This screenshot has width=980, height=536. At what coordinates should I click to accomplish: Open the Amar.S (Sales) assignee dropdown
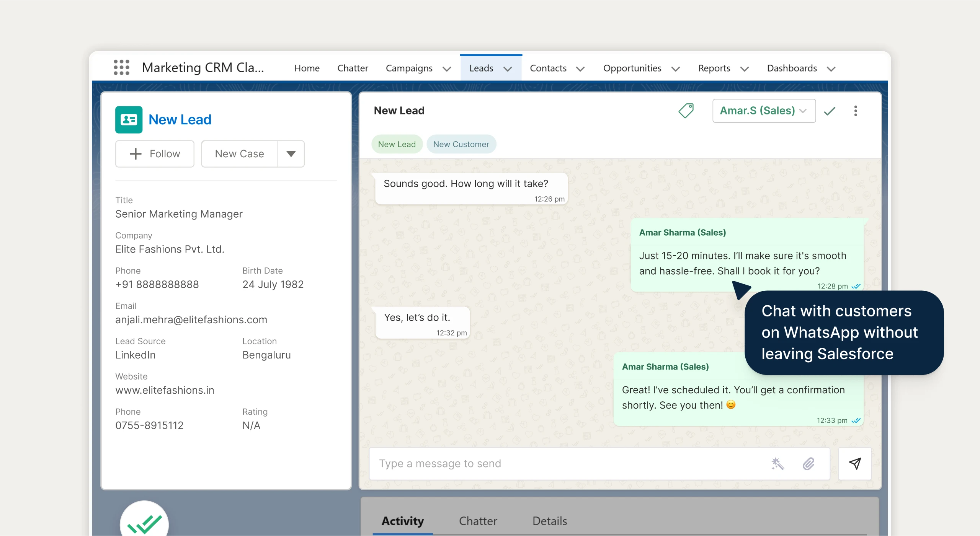point(764,111)
